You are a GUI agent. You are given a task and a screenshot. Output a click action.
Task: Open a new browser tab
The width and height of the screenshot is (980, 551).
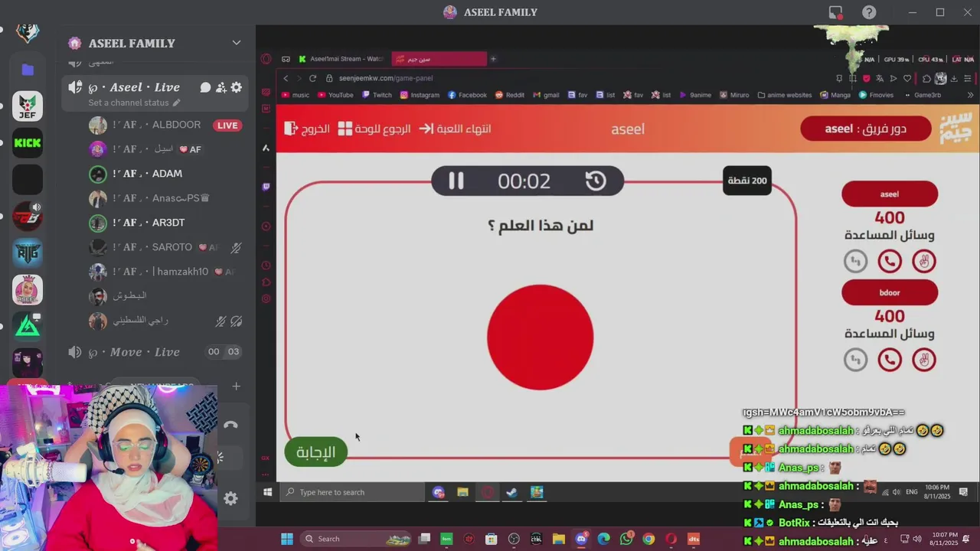(x=493, y=59)
